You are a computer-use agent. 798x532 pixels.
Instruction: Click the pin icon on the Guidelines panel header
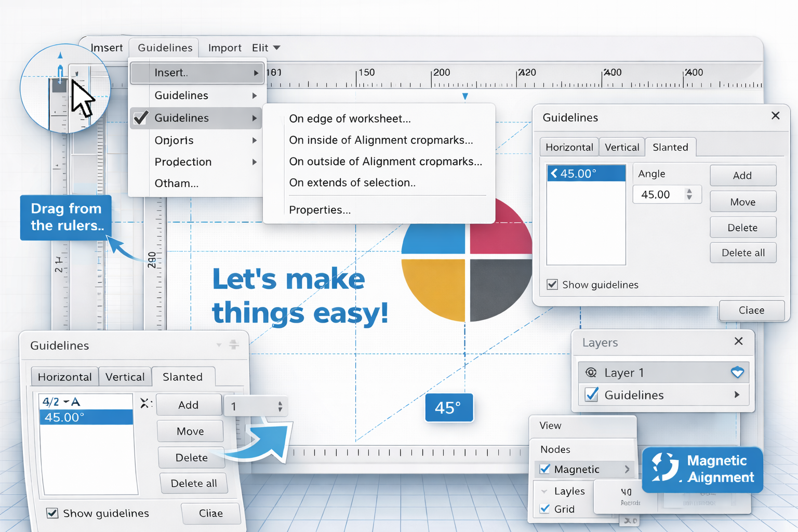coord(233,344)
